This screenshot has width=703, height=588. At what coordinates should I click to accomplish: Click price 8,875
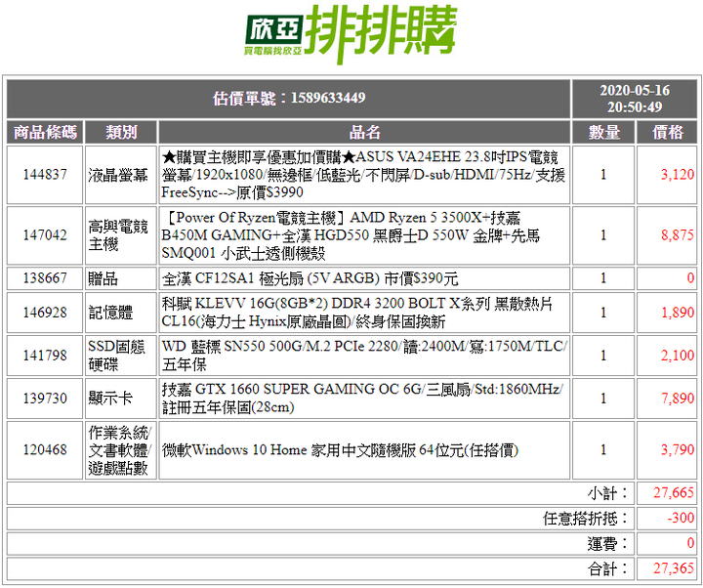[x=678, y=235]
